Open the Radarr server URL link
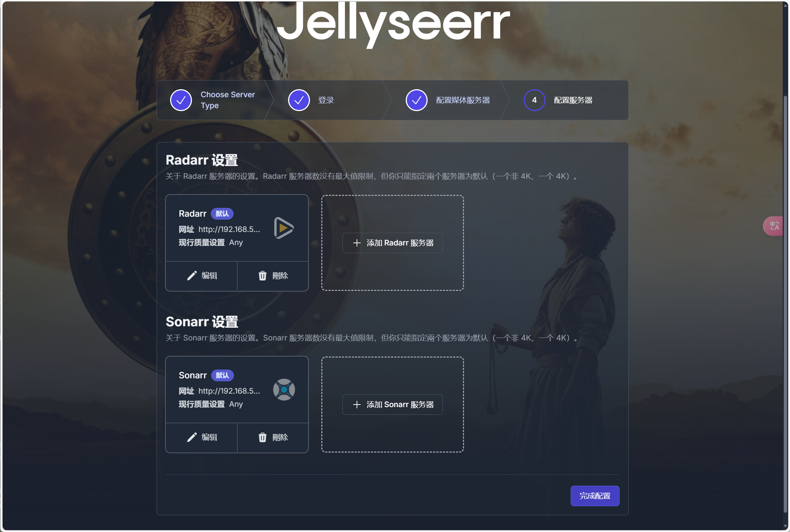The width and height of the screenshot is (790, 532). pyautogui.click(x=229, y=229)
